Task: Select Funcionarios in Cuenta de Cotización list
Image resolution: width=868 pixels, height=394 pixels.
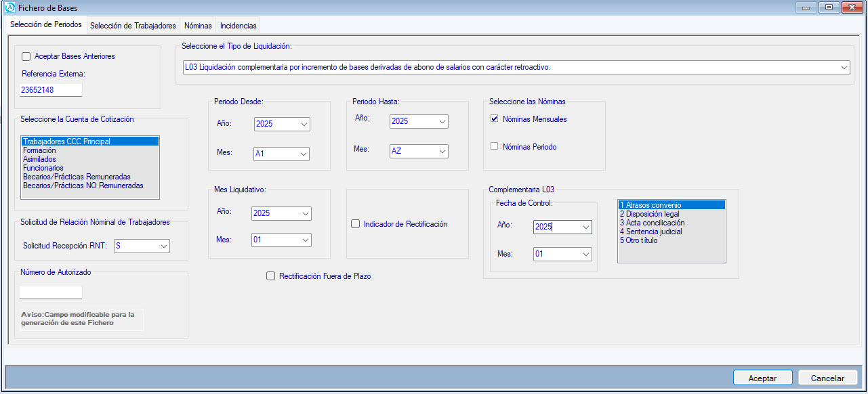Action: pyautogui.click(x=43, y=168)
